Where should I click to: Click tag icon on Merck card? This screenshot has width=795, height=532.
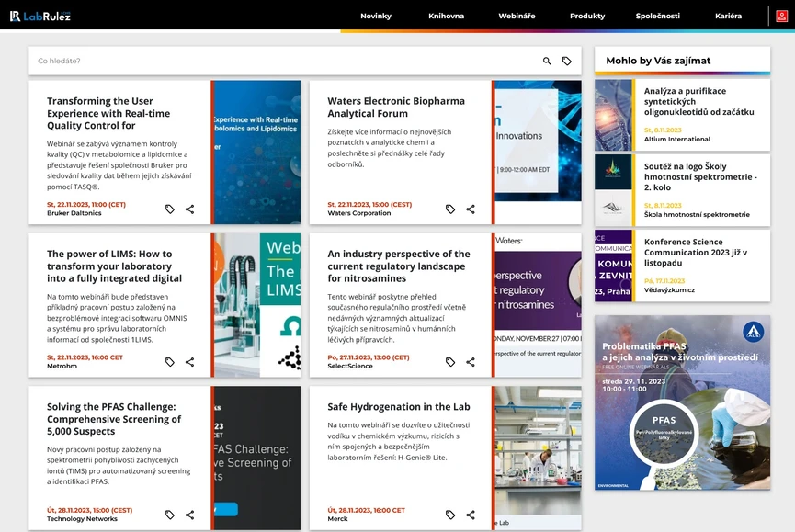tap(450, 515)
